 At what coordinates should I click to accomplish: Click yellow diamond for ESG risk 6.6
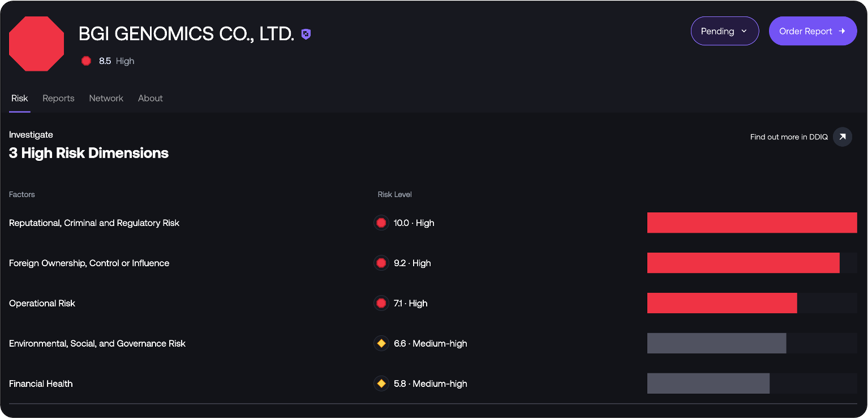coord(381,344)
